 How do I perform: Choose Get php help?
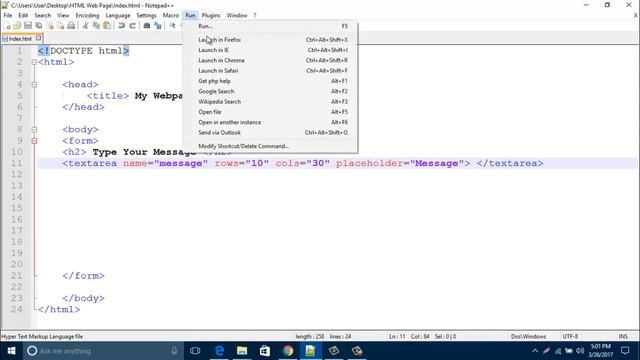tap(270, 81)
